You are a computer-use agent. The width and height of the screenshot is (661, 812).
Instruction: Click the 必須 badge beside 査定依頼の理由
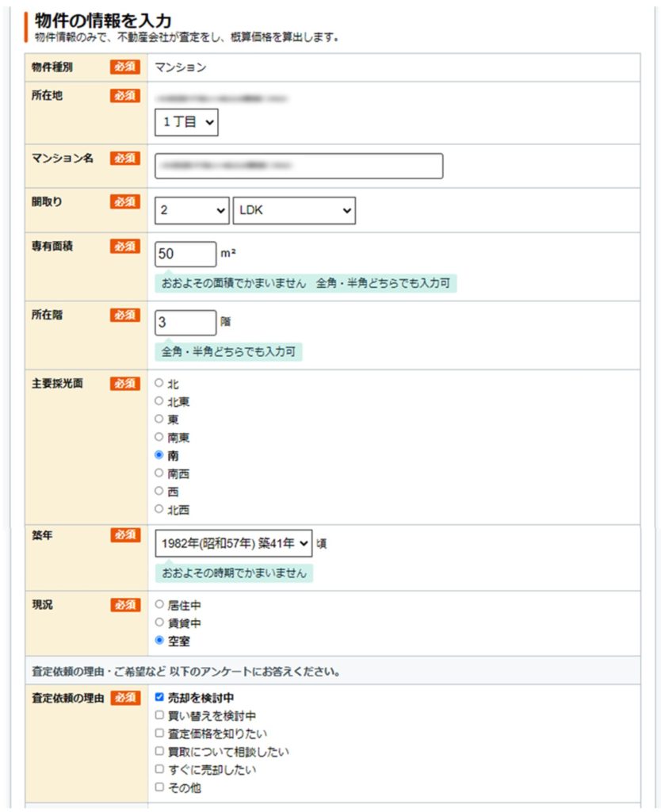pyautogui.click(x=124, y=698)
